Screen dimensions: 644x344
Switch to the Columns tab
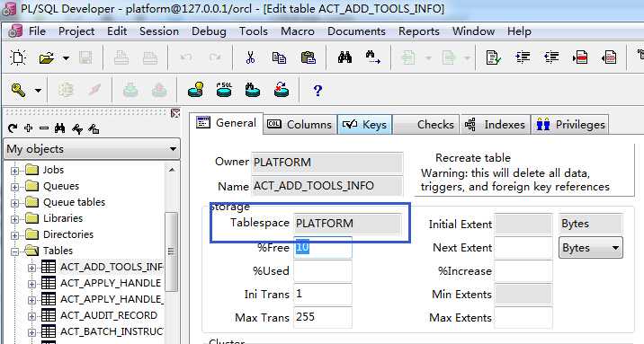point(300,124)
